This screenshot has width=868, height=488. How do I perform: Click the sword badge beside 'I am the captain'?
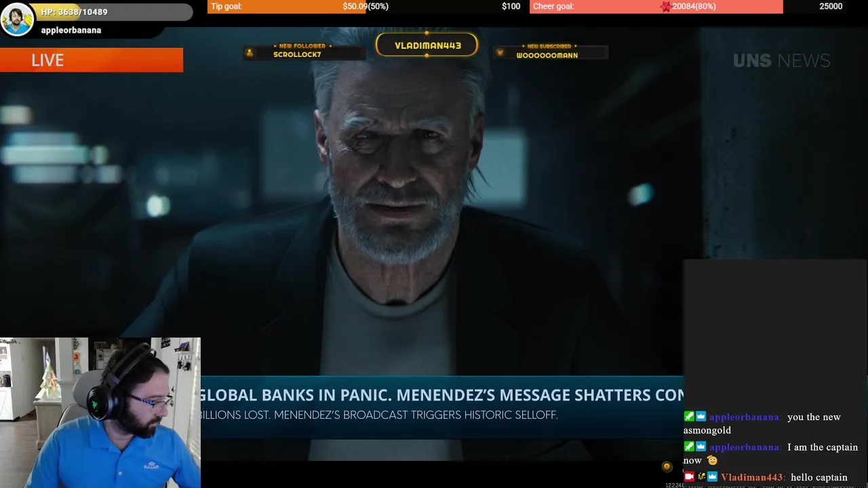pos(689,447)
